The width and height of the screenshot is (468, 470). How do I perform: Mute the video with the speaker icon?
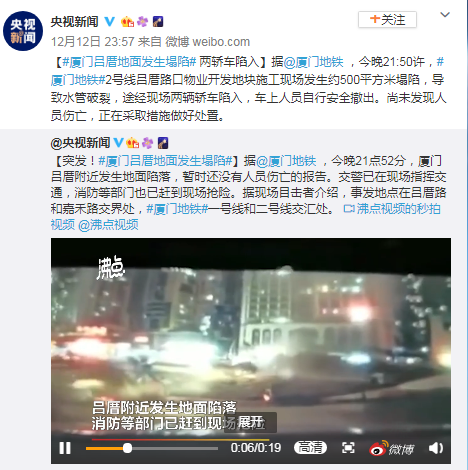[x=436, y=448]
